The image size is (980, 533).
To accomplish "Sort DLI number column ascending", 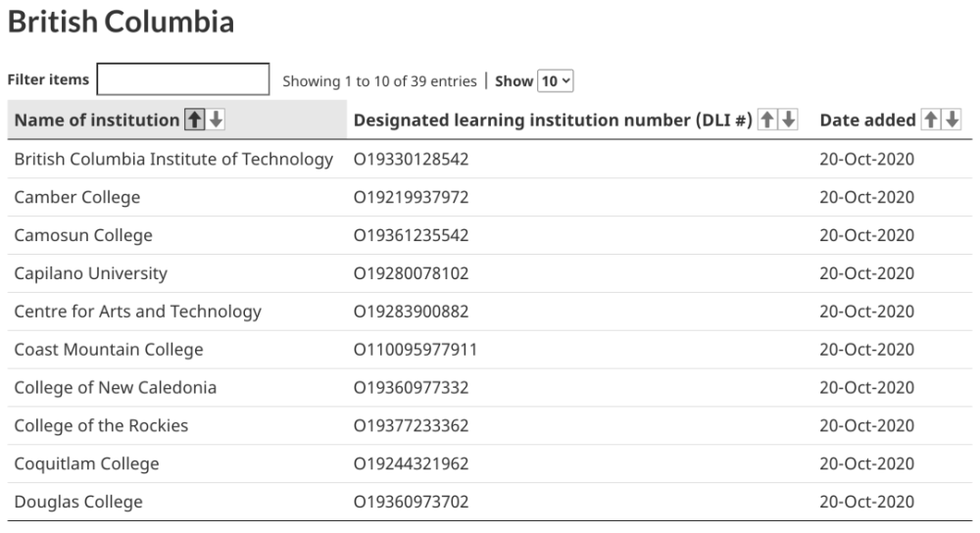I will (767, 120).
